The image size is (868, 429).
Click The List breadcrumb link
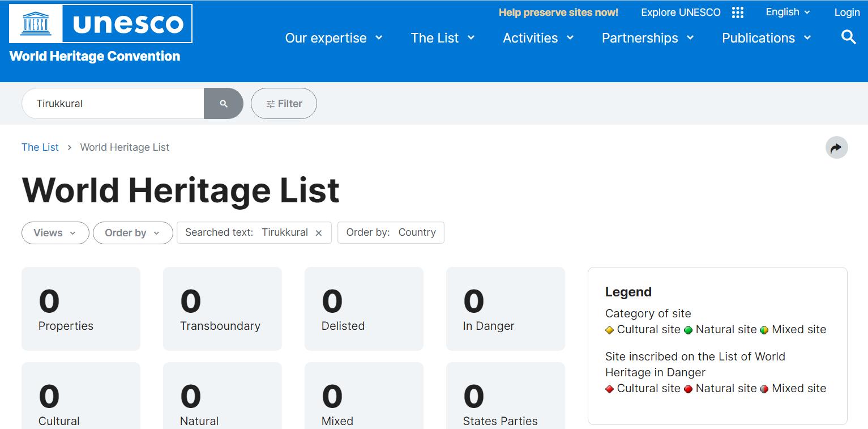[40, 147]
